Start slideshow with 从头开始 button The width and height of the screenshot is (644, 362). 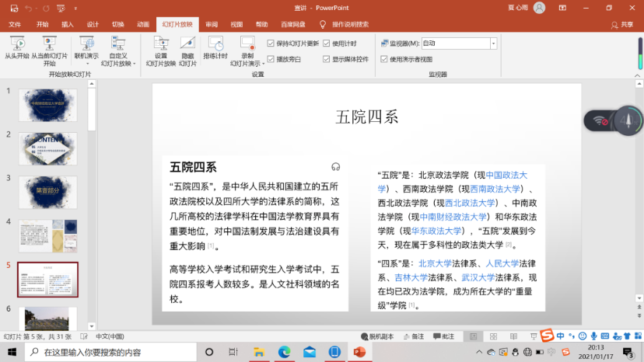17,47
